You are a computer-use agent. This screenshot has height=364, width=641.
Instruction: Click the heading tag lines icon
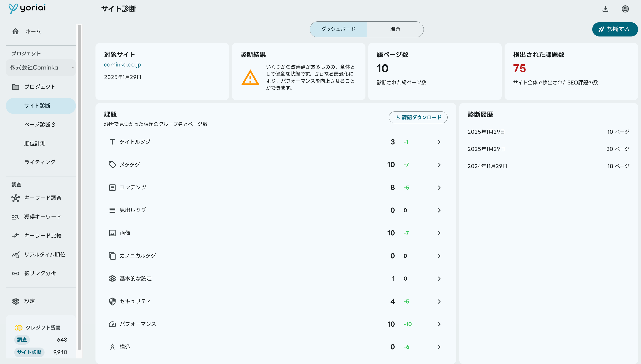[x=112, y=210]
